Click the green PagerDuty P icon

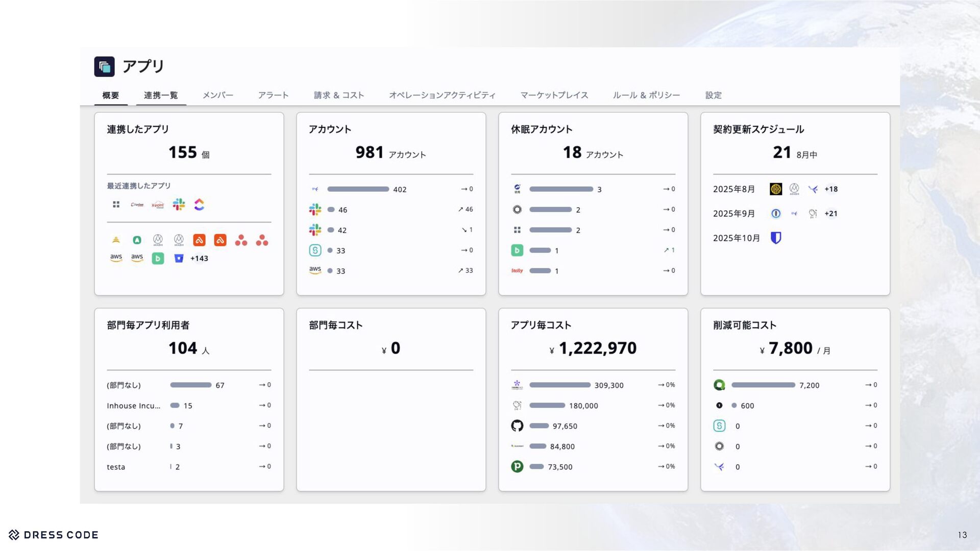pos(517,466)
